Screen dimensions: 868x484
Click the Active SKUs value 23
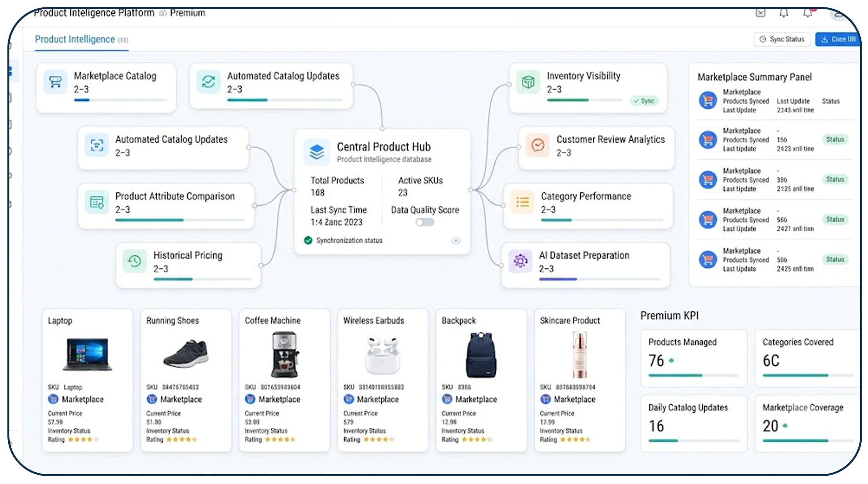click(x=403, y=192)
